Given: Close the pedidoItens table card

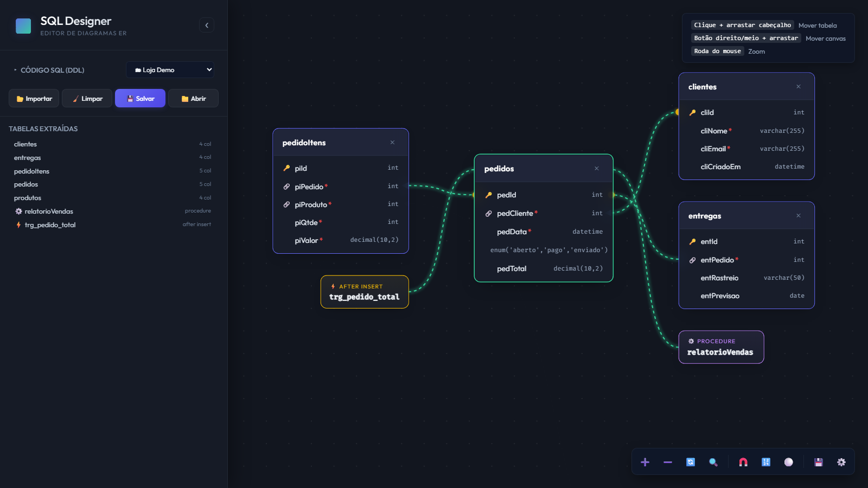Looking at the screenshot, I should click(x=392, y=143).
